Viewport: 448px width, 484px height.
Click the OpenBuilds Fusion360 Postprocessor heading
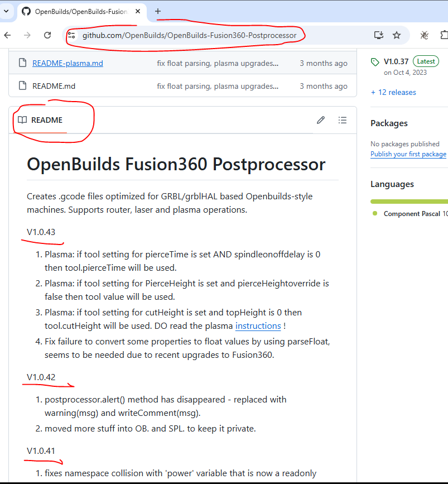(x=176, y=164)
